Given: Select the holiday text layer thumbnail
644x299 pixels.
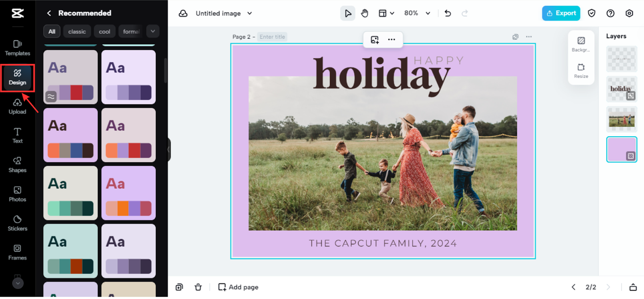Looking at the screenshot, I should 622,89.
